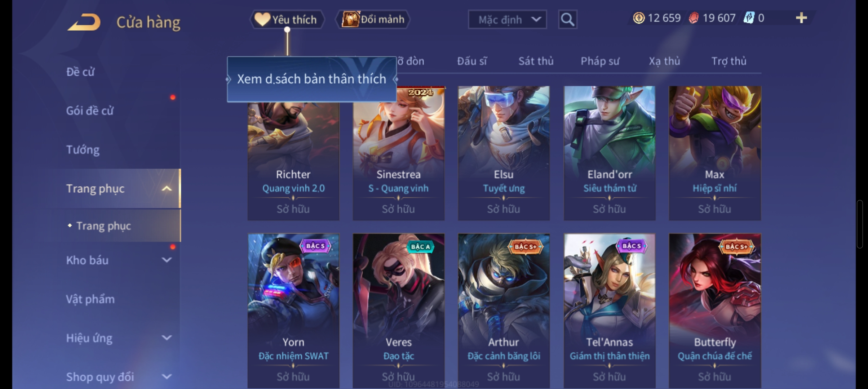Click the gold coin balance icon
Screen dimensions: 868x389
638,18
